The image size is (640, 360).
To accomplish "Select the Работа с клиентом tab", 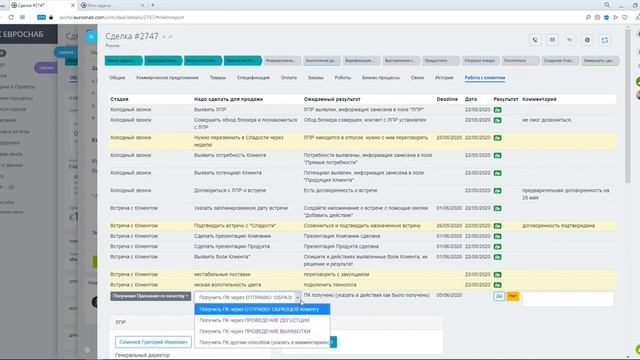I will click(485, 78).
